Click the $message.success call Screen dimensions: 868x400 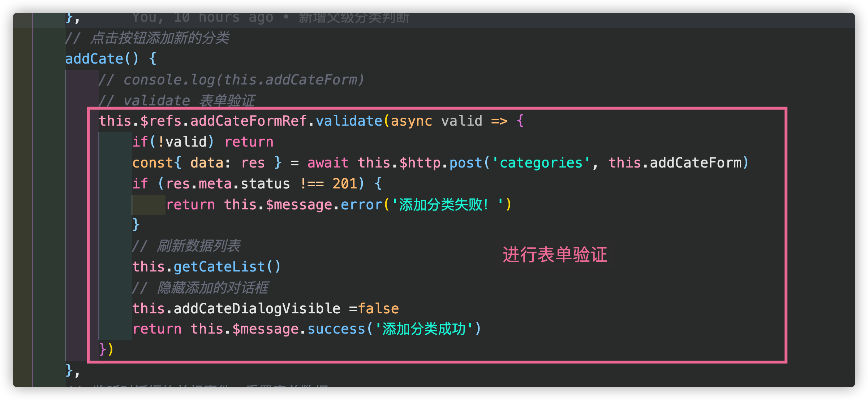click(298, 329)
